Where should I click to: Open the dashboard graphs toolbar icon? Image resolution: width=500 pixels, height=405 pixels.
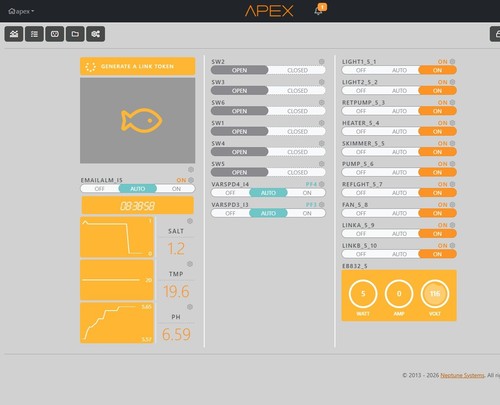pos(14,34)
